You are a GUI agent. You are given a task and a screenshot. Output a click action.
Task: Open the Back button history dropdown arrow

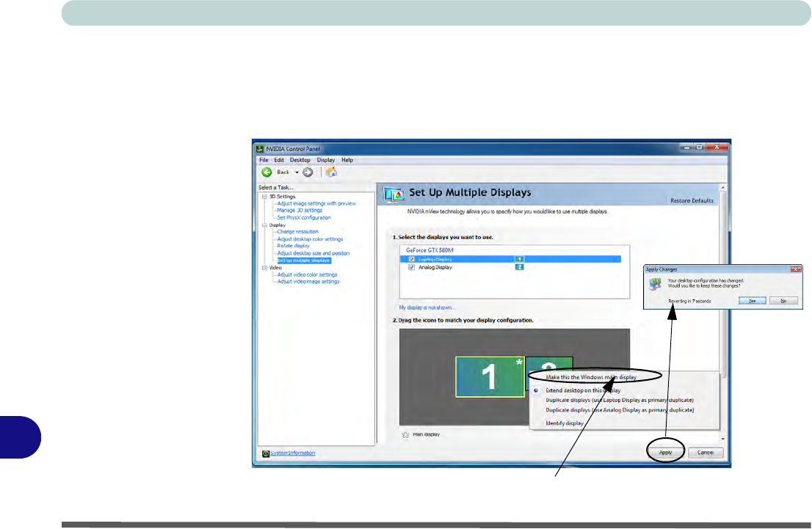(x=297, y=172)
